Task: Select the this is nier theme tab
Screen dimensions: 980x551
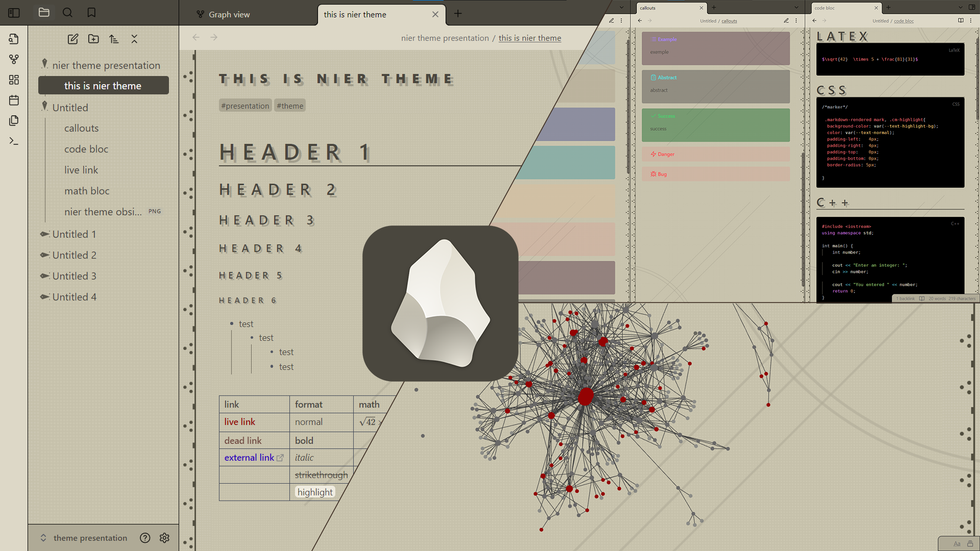Action: [x=382, y=14]
